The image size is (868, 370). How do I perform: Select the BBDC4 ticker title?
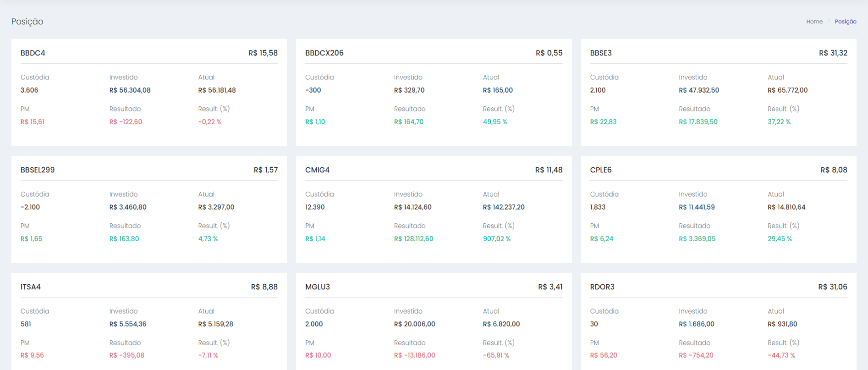(x=33, y=53)
